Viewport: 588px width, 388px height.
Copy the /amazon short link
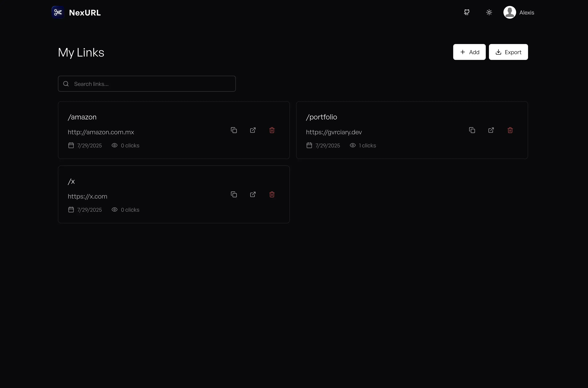[234, 130]
